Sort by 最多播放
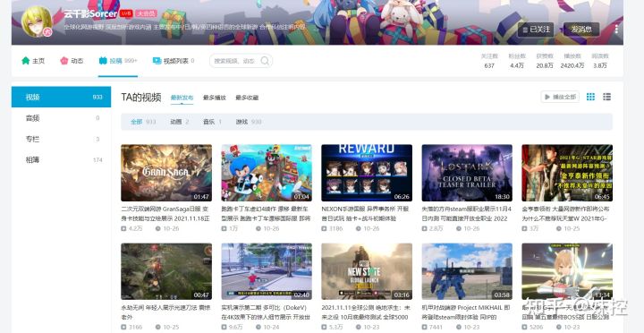 coord(215,98)
